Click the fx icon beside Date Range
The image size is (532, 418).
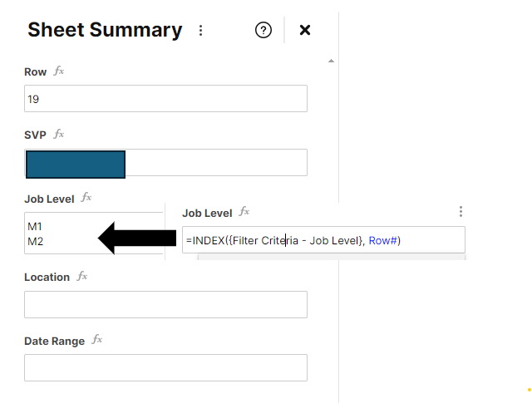(97, 340)
